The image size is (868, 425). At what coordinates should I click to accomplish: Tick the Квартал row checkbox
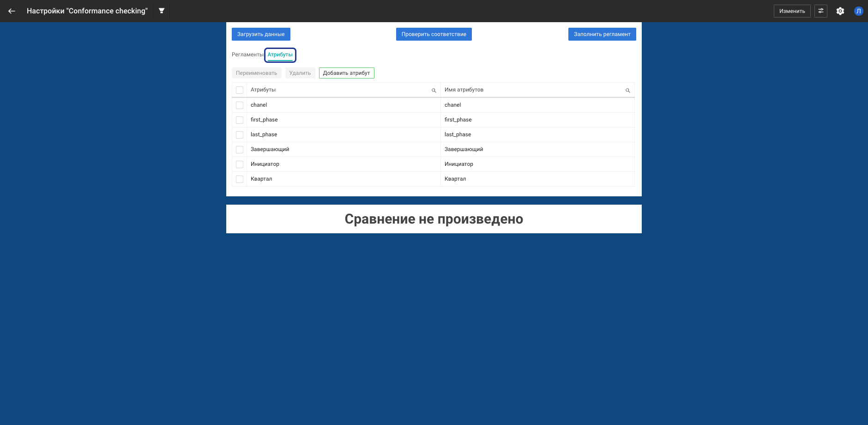(240, 179)
